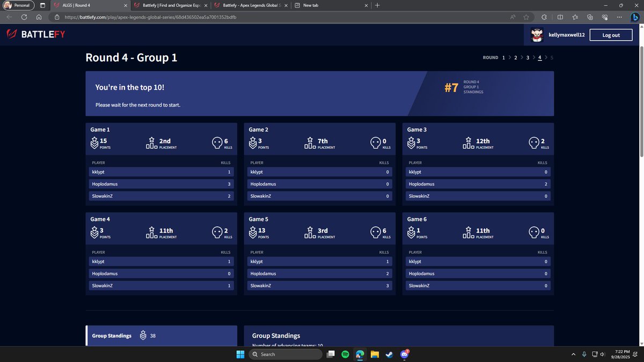
Task: Click the kellymaxwell12 profile avatar
Action: [537, 35]
